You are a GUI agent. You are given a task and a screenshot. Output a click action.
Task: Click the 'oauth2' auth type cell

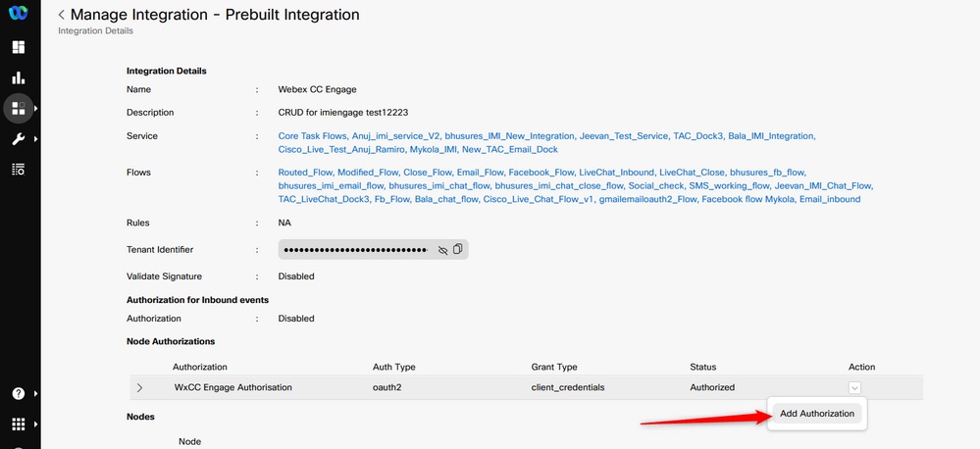[387, 387]
